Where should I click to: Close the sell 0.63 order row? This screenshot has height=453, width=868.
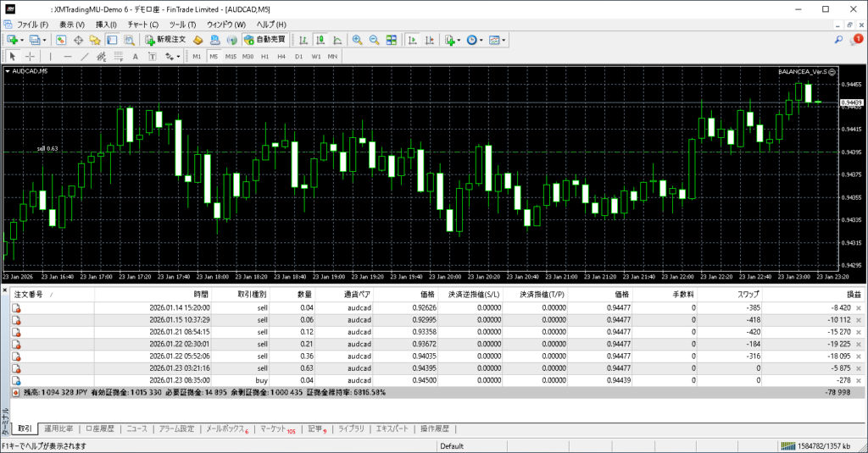(x=858, y=369)
